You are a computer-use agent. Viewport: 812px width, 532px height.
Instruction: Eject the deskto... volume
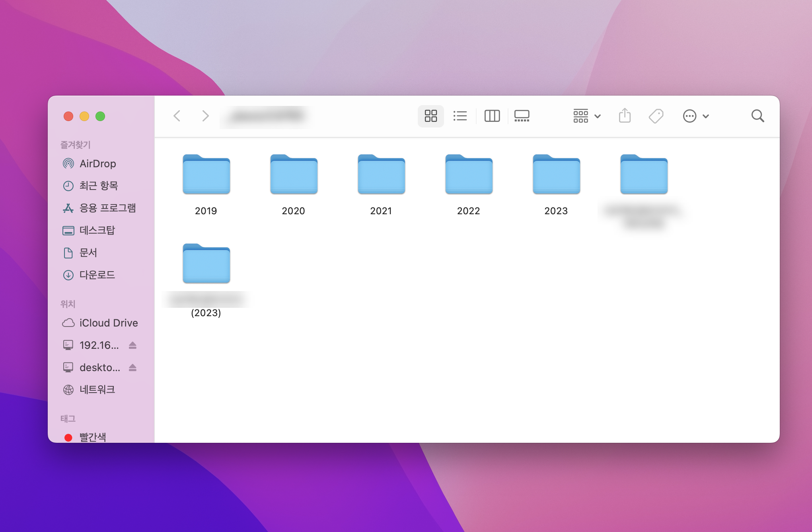(133, 368)
